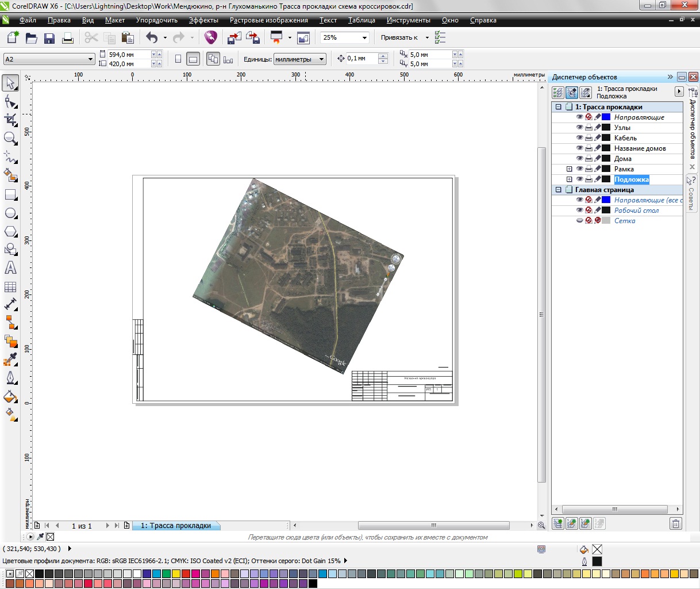Click the Export icon in toolbar
The width and height of the screenshot is (700, 589).
tap(253, 38)
